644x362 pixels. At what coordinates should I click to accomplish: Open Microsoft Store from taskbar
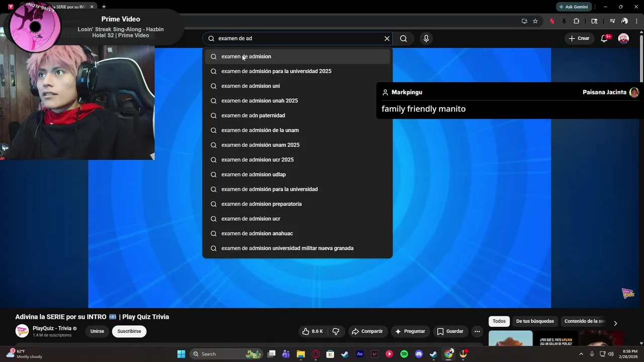coord(330,354)
